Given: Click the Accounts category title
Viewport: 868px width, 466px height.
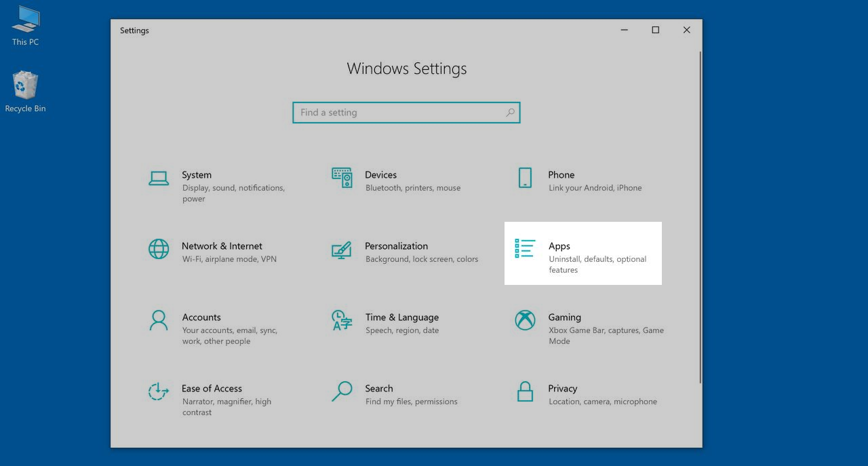Looking at the screenshot, I should pyautogui.click(x=201, y=317).
